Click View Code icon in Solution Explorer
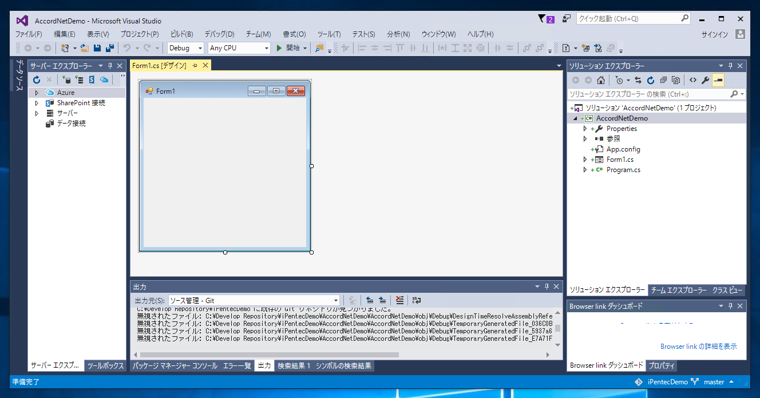Viewport: 760px width, 398px height. 693,80
